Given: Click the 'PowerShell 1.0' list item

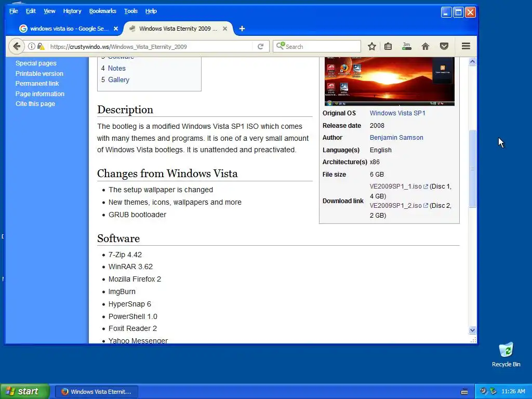Looking at the screenshot, I should point(132,316).
